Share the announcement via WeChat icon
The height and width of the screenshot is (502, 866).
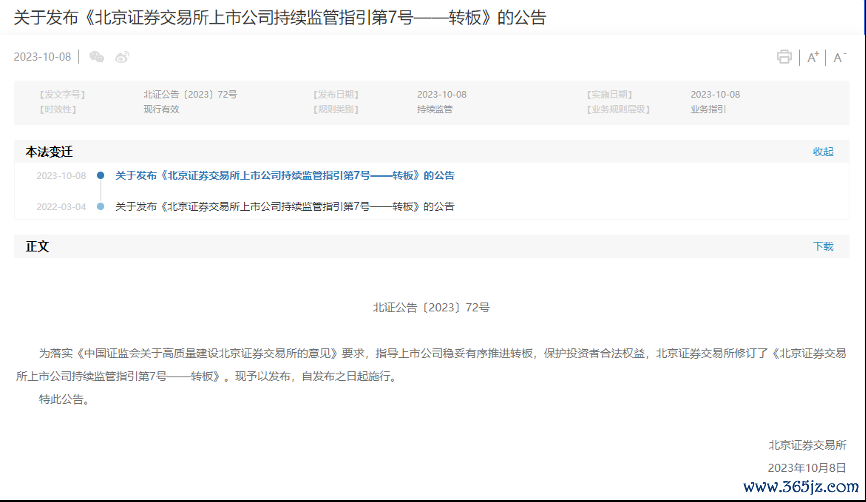(97, 57)
